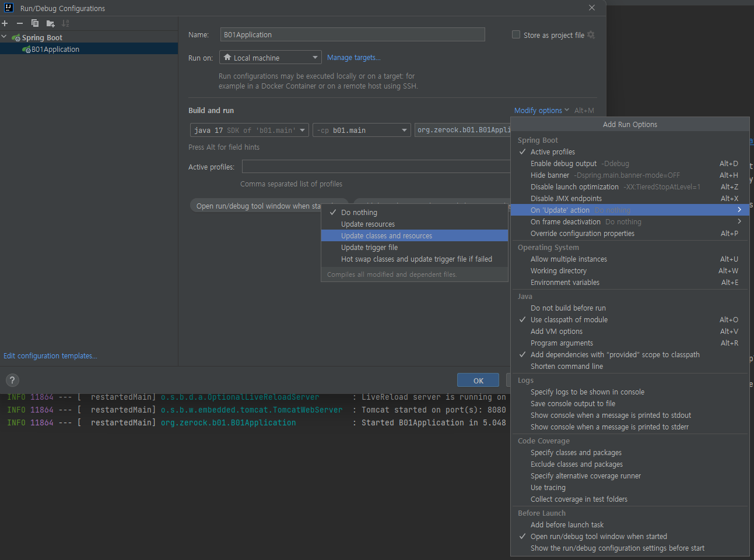Select Program arguments option
The width and height of the screenshot is (754, 560).
(x=630, y=343)
